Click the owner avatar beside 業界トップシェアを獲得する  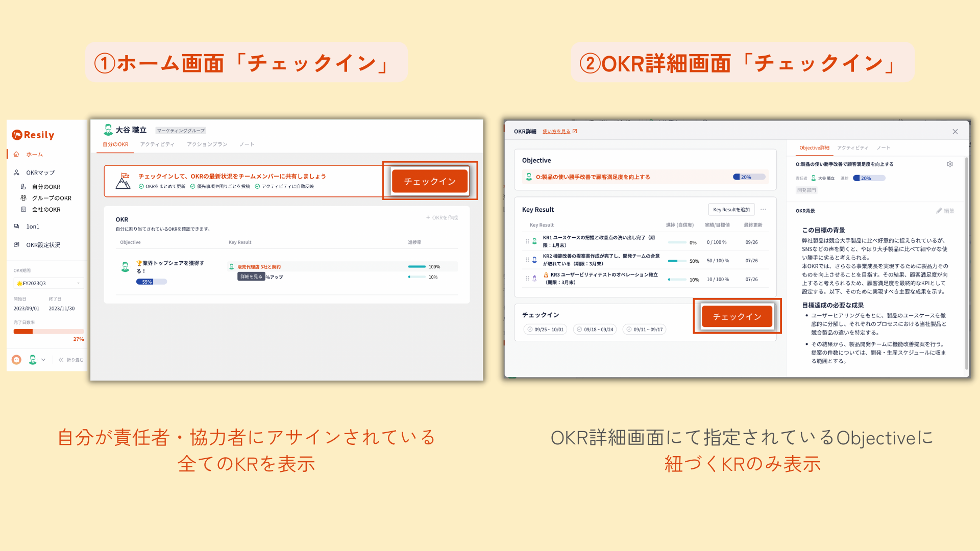[125, 267]
